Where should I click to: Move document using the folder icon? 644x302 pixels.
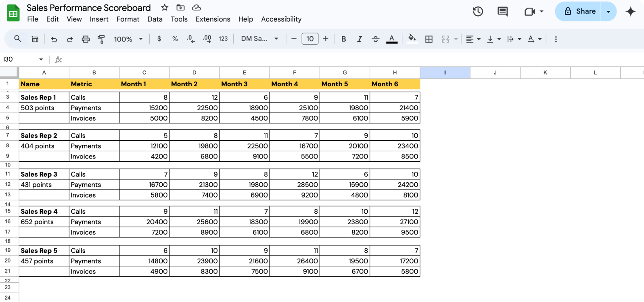pos(180,8)
